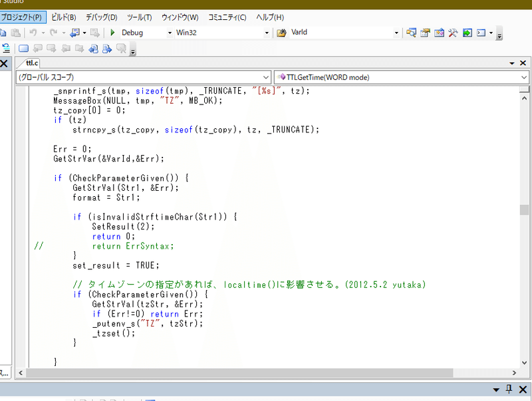The height and width of the screenshot is (401, 532).
Task: Open the VarId find combo box dropdown
Action: point(396,33)
